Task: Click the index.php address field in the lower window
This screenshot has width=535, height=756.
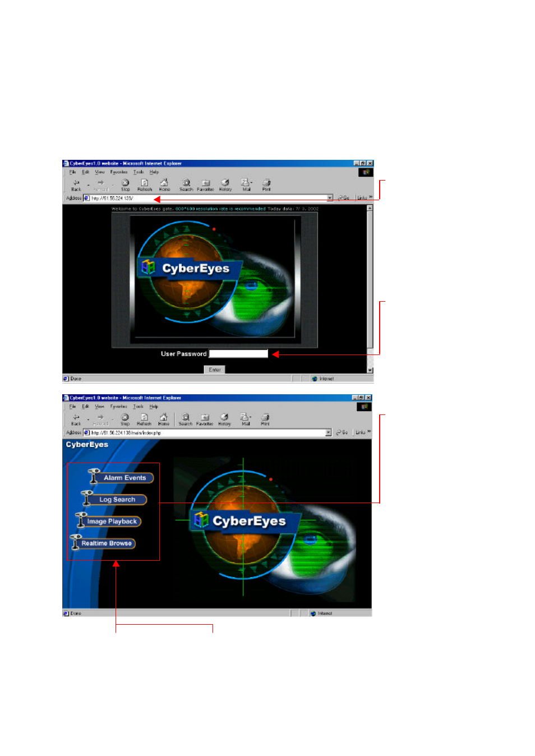Action: click(x=207, y=432)
